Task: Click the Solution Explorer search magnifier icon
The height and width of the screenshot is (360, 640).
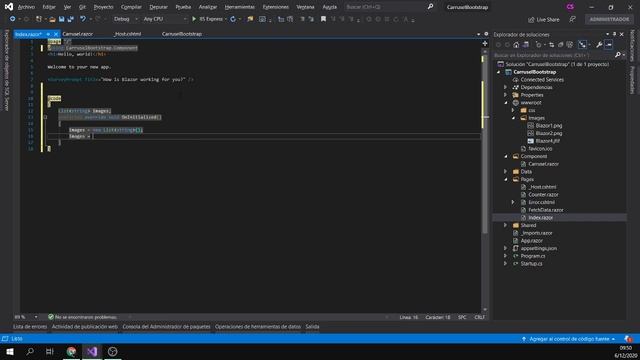Action: (x=618, y=55)
